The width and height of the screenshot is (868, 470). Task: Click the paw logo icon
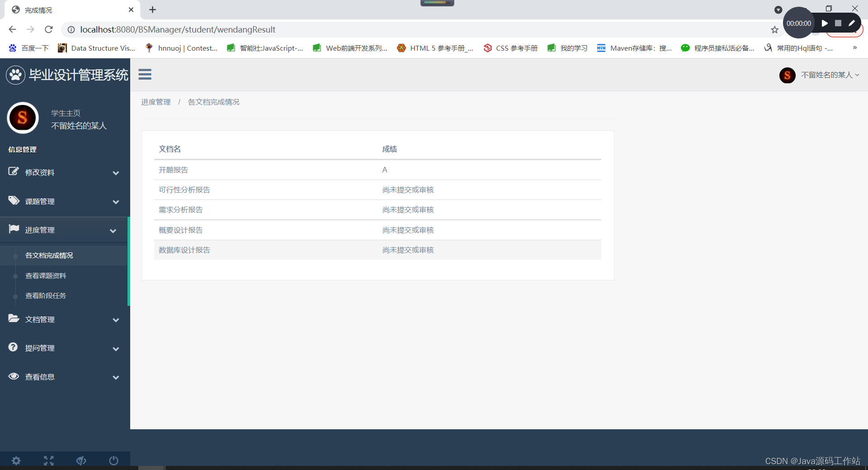tap(15, 75)
